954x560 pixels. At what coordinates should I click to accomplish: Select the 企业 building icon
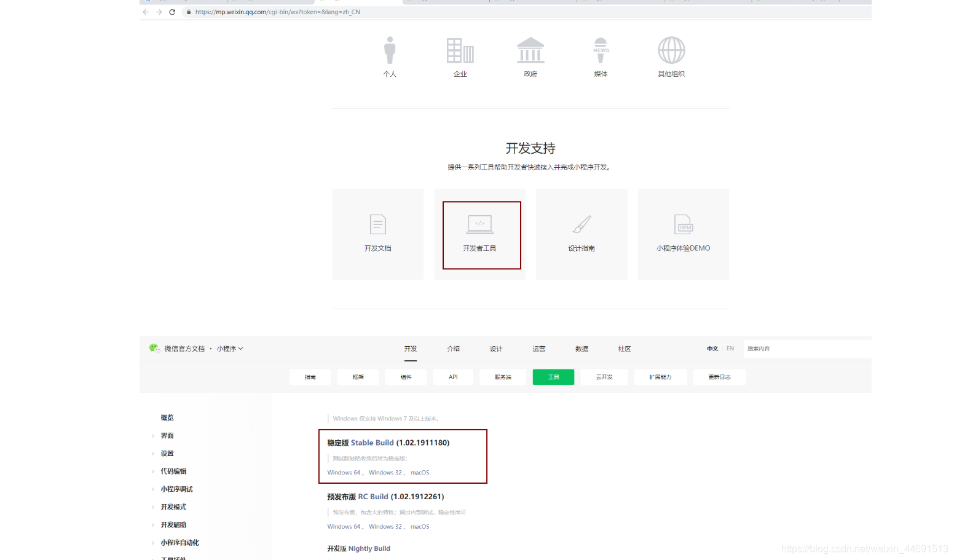click(x=460, y=50)
